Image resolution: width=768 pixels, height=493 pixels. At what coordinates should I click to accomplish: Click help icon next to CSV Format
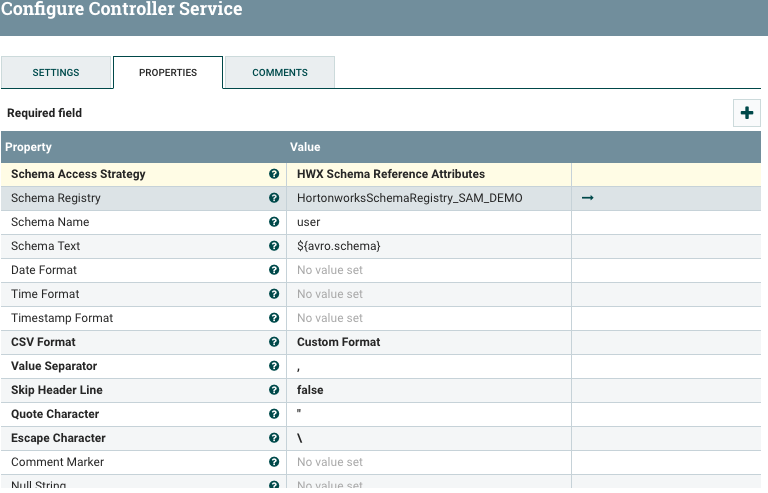click(274, 342)
